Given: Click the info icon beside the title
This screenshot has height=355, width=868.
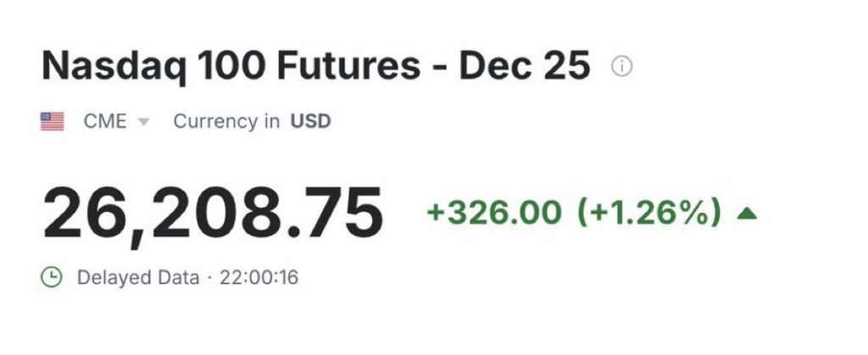Looking at the screenshot, I should pyautogui.click(x=622, y=66).
